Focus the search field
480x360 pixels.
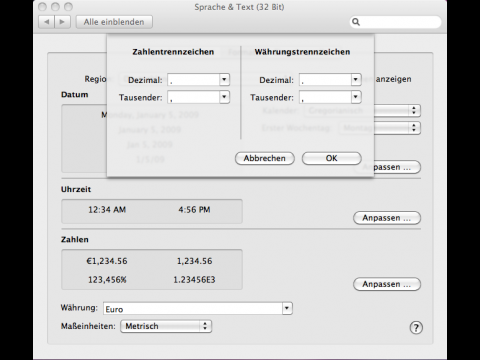click(395, 22)
